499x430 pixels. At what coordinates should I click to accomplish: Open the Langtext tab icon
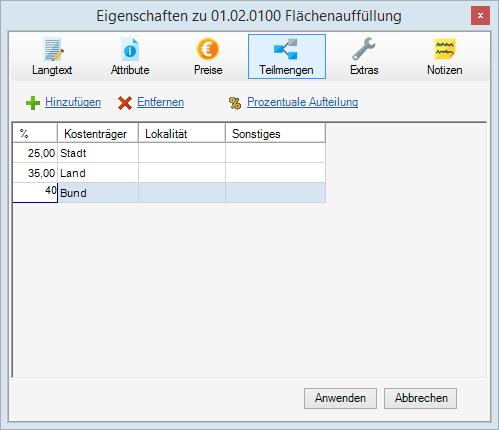point(52,49)
